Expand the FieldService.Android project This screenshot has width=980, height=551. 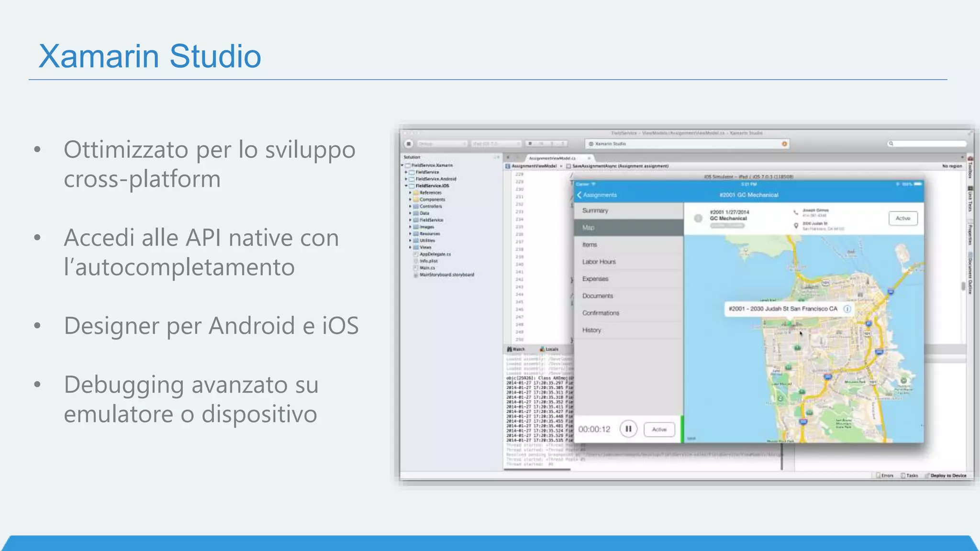pos(406,179)
